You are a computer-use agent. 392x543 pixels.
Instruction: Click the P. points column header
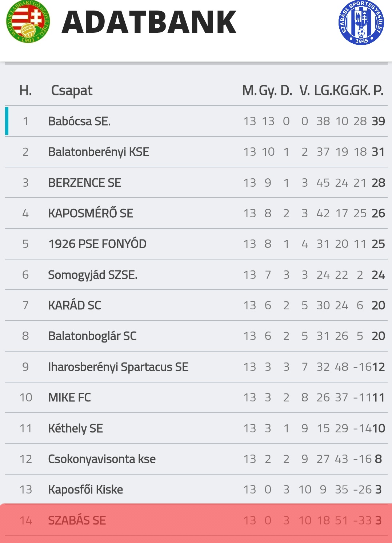pos(378,90)
